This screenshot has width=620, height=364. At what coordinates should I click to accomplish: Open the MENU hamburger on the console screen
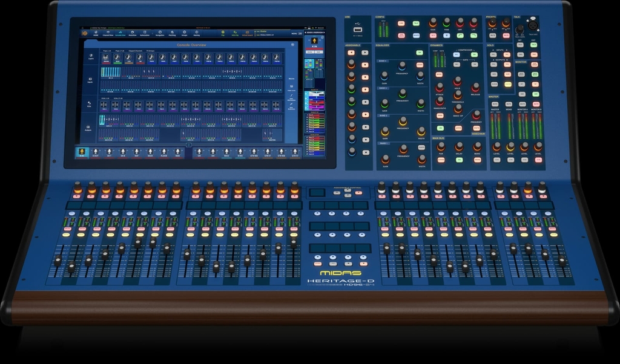click(x=297, y=33)
